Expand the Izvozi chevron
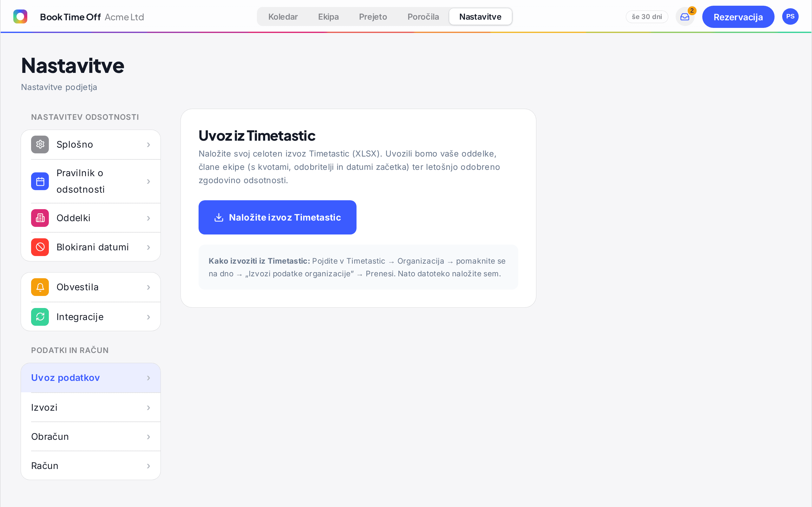This screenshot has width=812, height=507. pyautogui.click(x=148, y=408)
